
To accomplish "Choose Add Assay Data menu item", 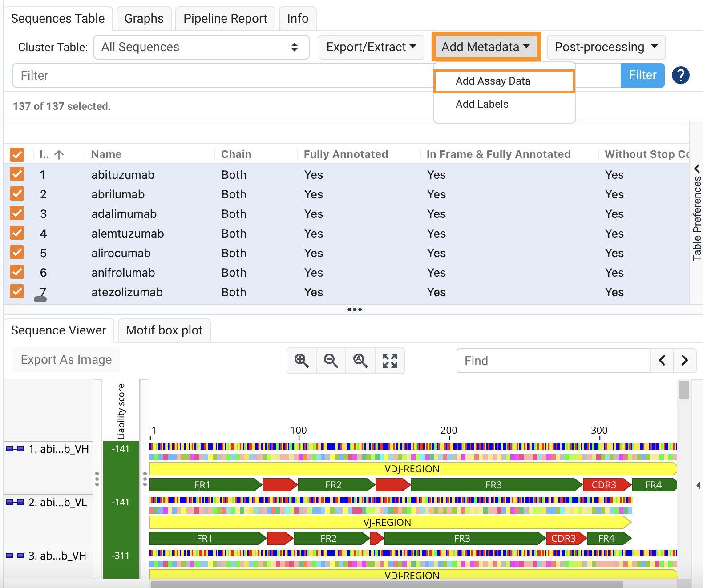I will [504, 81].
